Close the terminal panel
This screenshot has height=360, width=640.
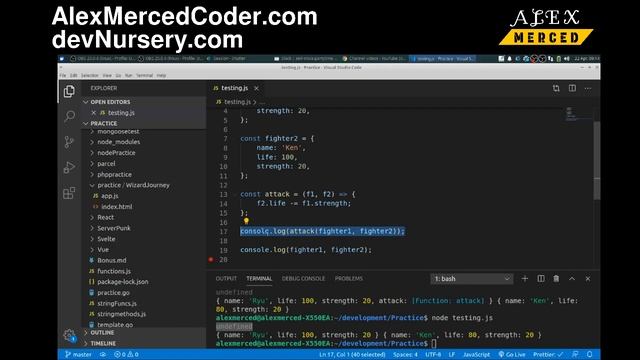point(588,278)
